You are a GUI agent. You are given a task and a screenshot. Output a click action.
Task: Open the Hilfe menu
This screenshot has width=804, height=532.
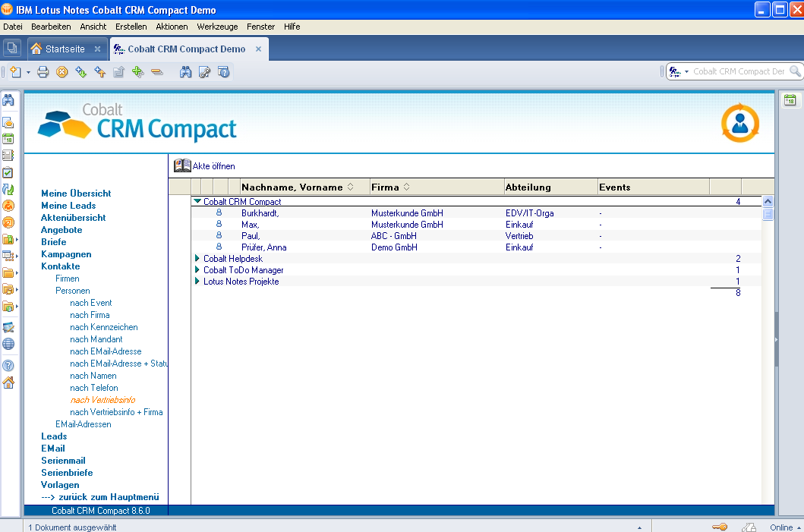[292, 27]
